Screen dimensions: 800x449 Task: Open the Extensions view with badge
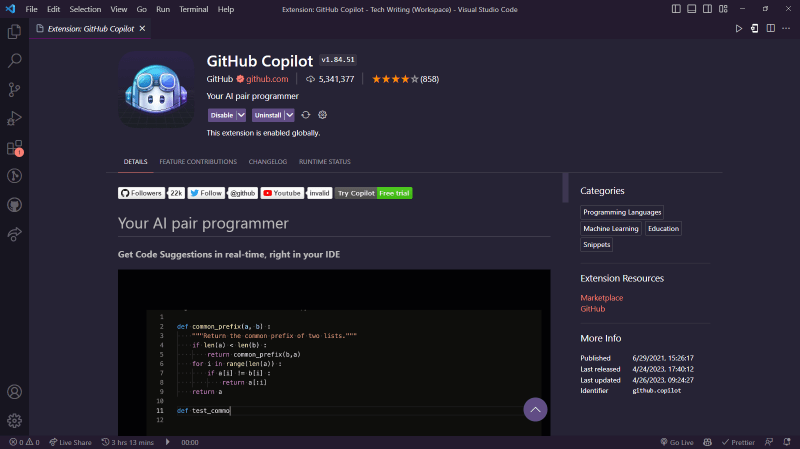click(x=14, y=148)
